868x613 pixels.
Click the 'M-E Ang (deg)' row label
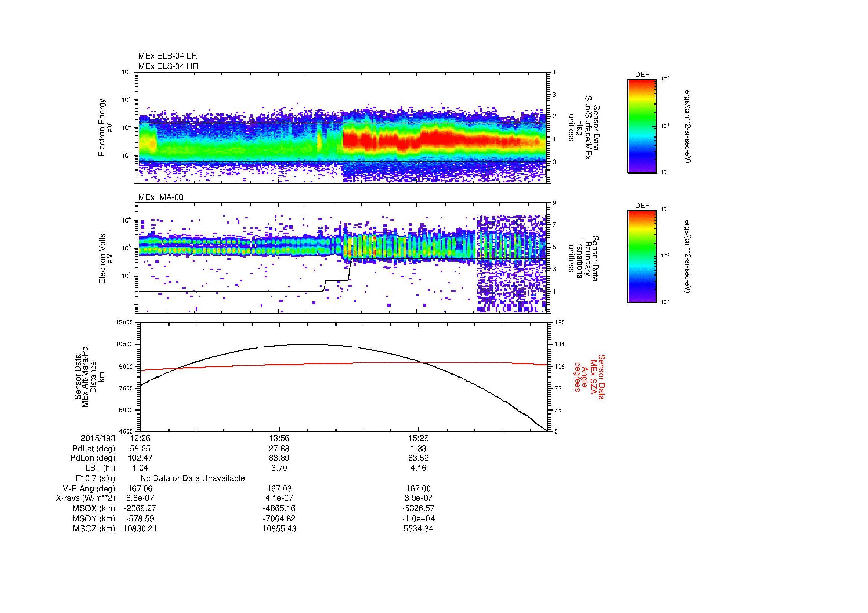click(88, 489)
